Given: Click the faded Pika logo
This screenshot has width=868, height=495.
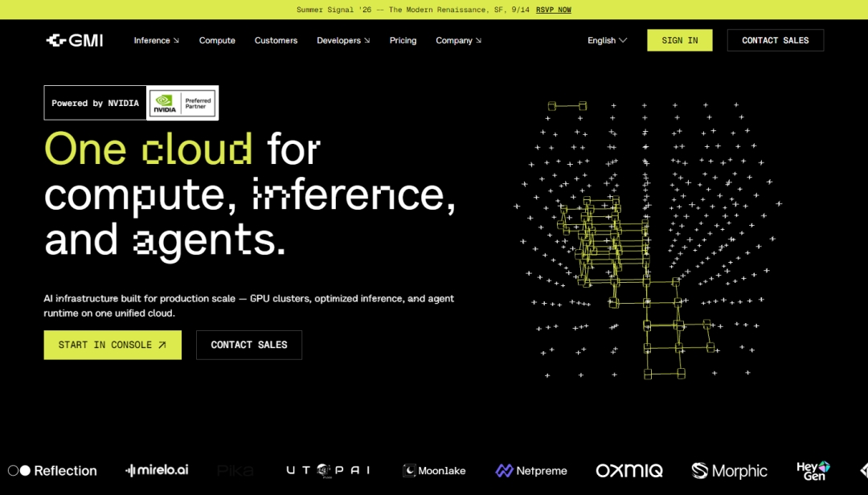Looking at the screenshot, I should click(235, 471).
